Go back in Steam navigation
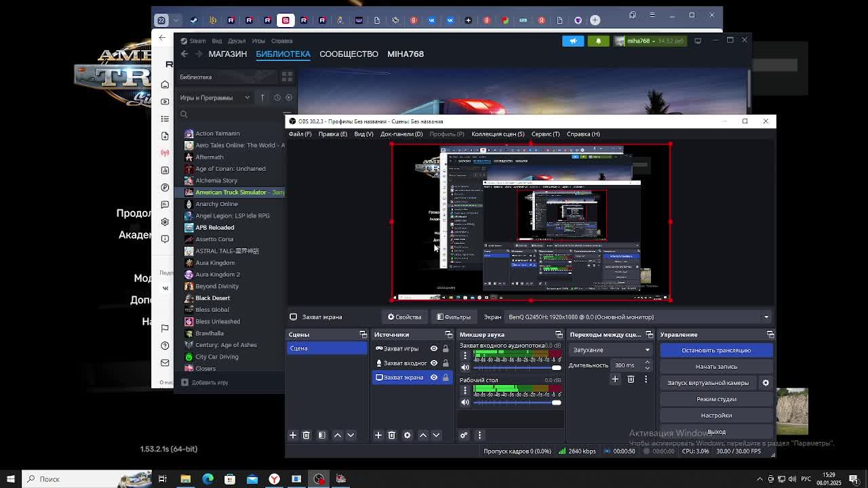Image resolution: width=868 pixels, height=488 pixels. [184, 54]
